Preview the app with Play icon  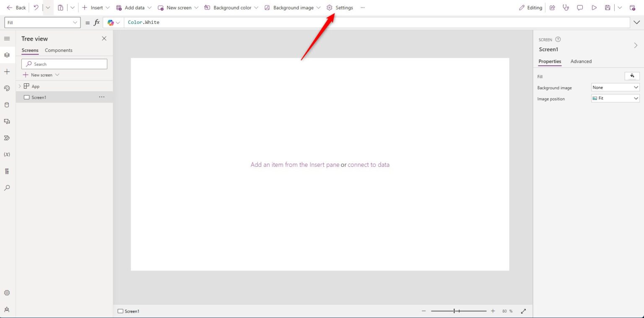click(x=594, y=8)
